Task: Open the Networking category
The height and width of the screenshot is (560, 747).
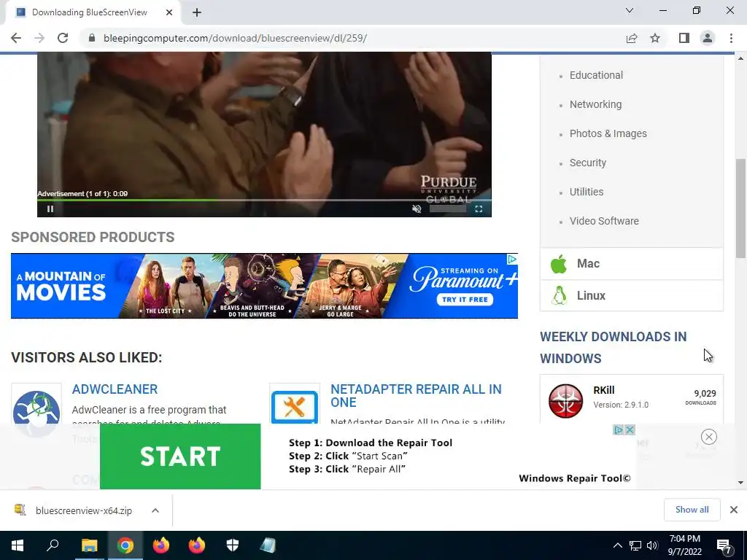Action: pyautogui.click(x=595, y=104)
